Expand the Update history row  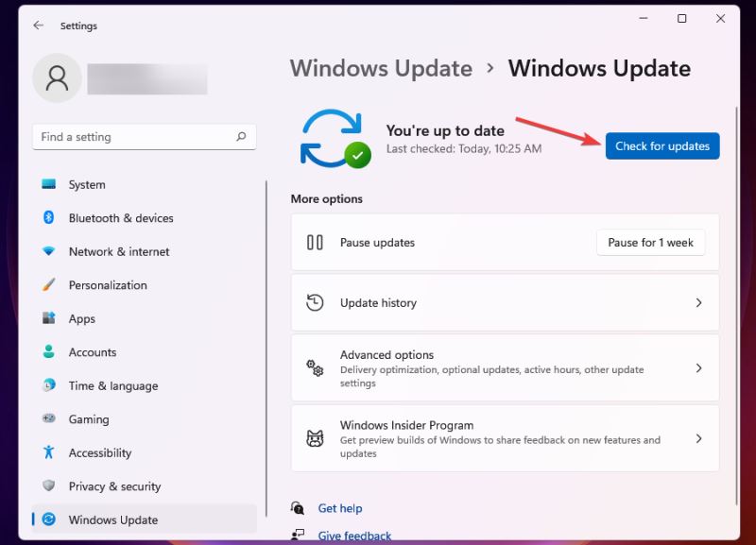pyautogui.click(x=699, y=302)
